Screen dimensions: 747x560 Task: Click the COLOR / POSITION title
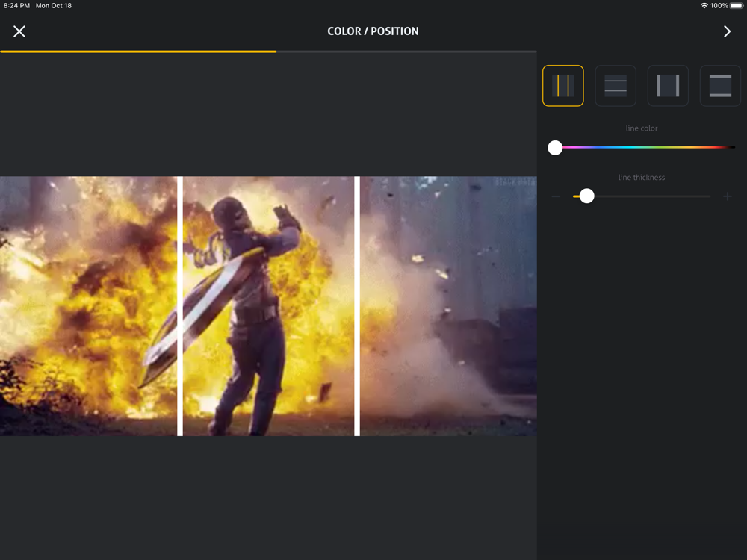click(373, 31)
